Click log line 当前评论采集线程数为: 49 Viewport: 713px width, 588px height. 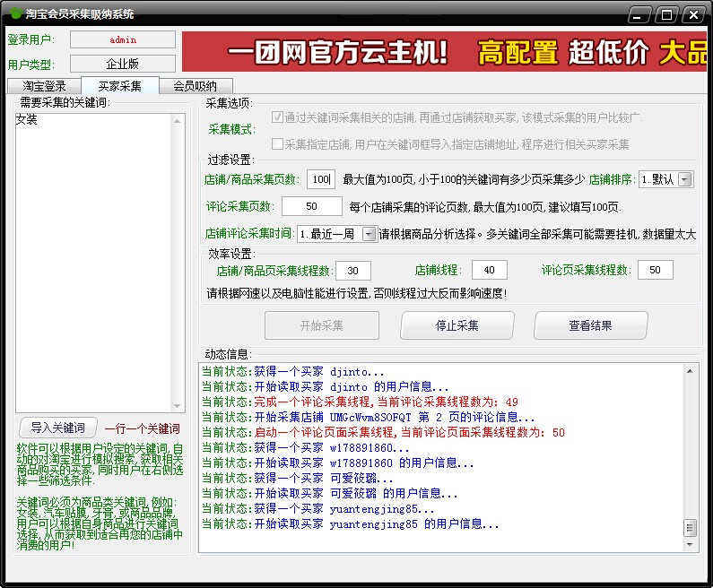coord(360,402)
